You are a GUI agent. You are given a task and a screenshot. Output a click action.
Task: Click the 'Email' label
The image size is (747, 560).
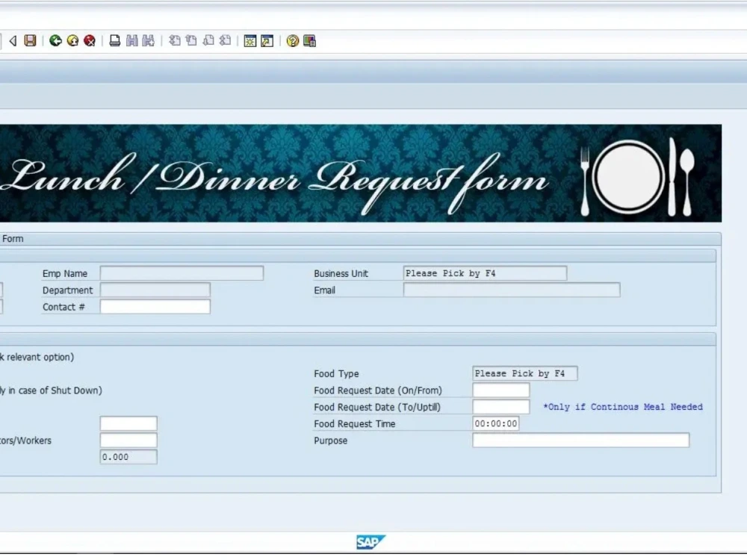click(x=324, y=290)
